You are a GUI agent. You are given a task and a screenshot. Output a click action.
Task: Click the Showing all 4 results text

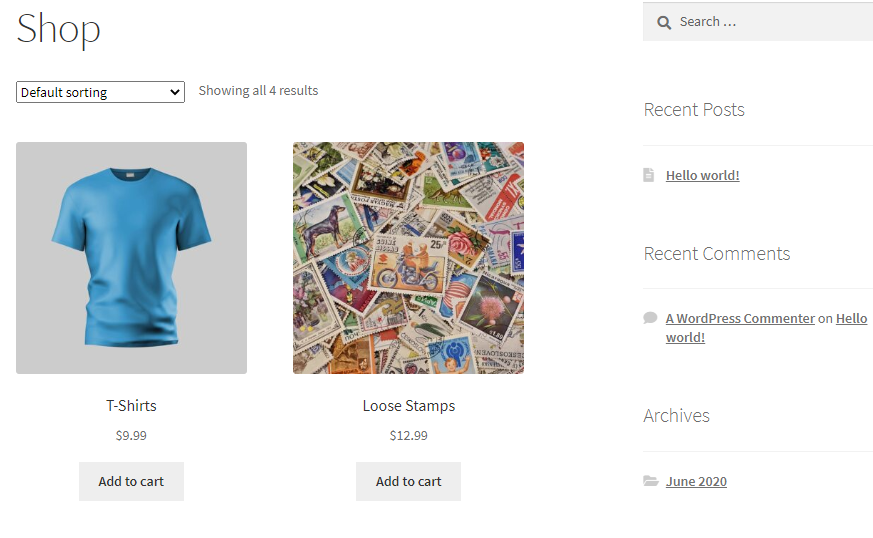pyautogui.click(x=258, y=91)
